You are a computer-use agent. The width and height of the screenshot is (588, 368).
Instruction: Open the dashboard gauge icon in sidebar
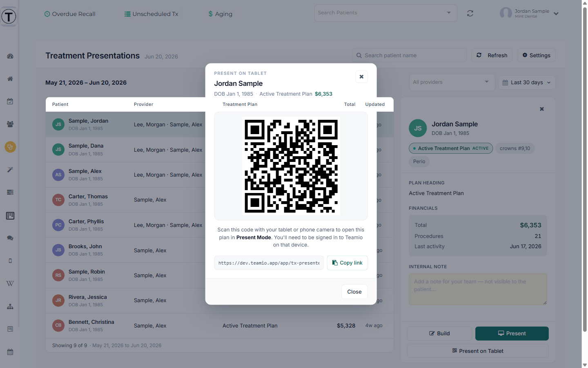(10, 56)
